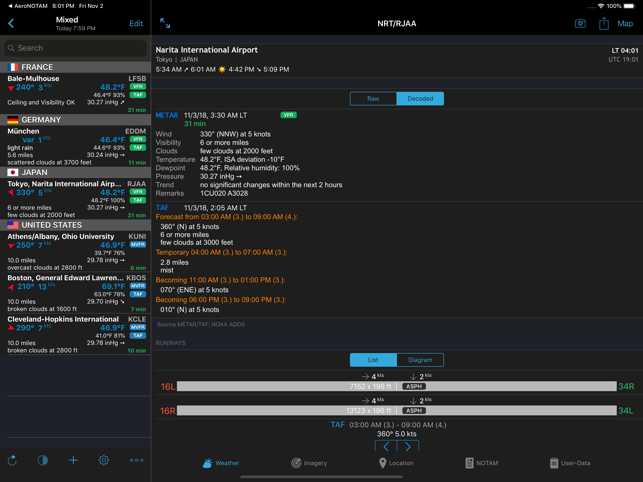Tap the FRANCE section header
643x482 pixels.
pos(75,67)
